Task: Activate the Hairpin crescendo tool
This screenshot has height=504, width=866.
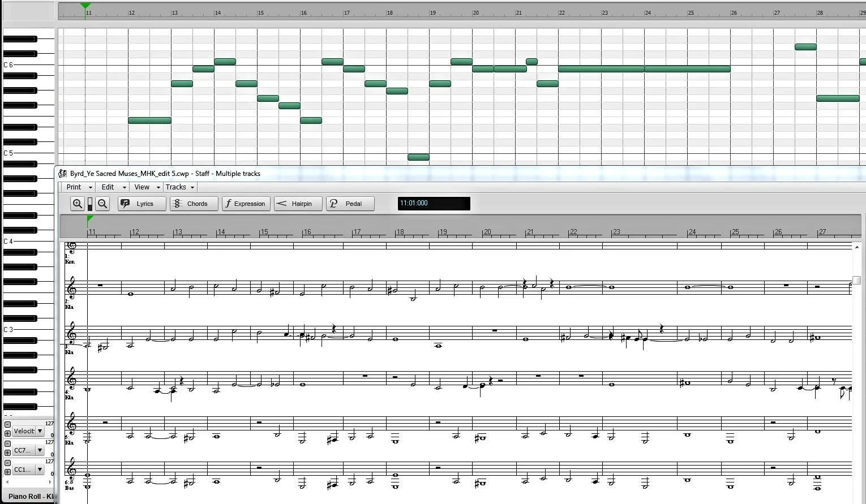Action: tap(298, 204)
